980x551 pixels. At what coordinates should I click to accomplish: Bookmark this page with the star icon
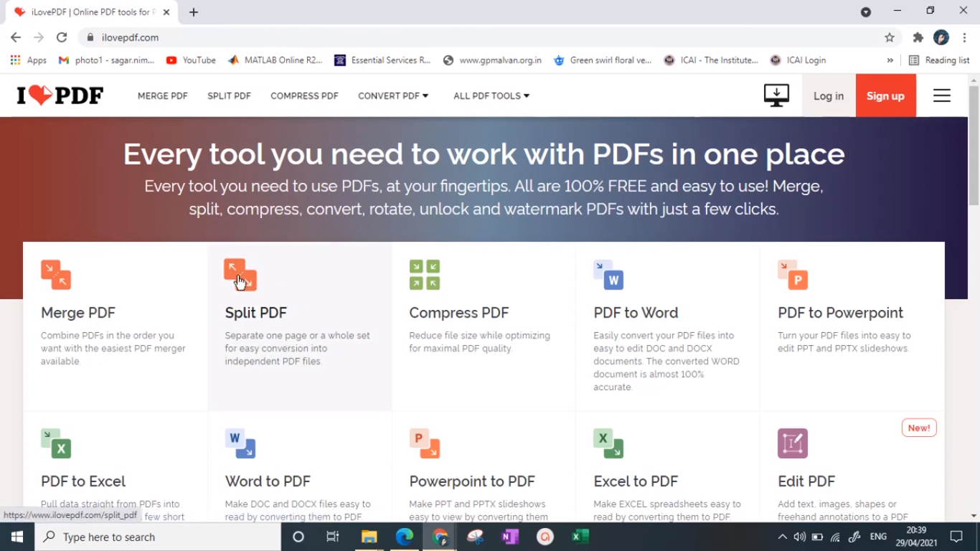[x=890, y=37]
